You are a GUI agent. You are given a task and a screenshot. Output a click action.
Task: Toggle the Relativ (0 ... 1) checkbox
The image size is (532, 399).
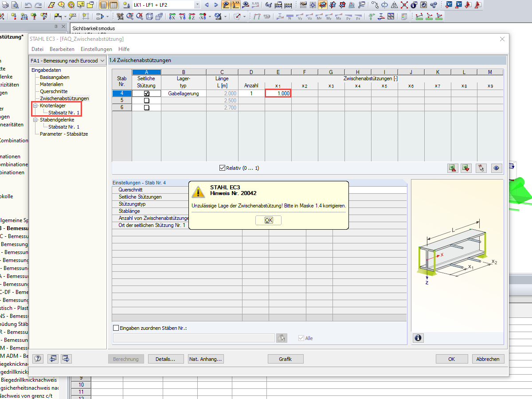223,168
